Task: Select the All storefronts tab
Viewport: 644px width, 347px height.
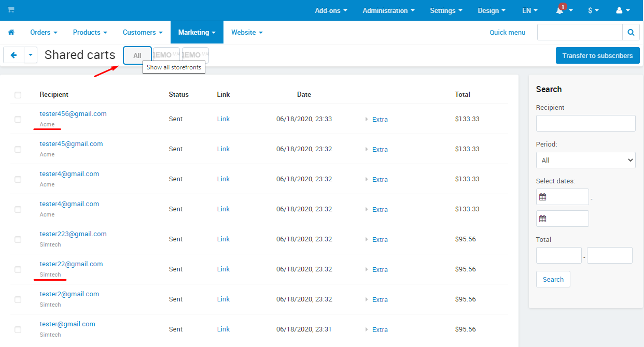Action: tap(137, 55)
